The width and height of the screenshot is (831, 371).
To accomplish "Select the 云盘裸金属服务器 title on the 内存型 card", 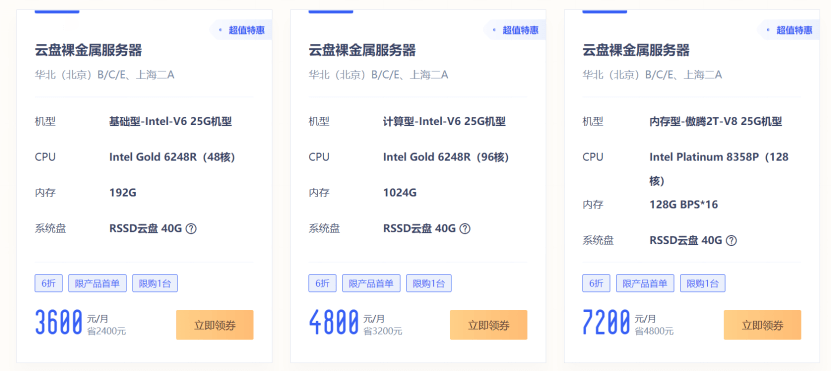I will click(636, 50).
